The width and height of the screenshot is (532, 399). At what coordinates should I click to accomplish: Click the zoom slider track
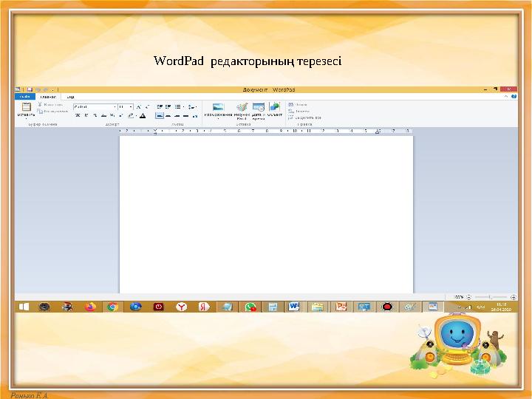pos(491,297)
